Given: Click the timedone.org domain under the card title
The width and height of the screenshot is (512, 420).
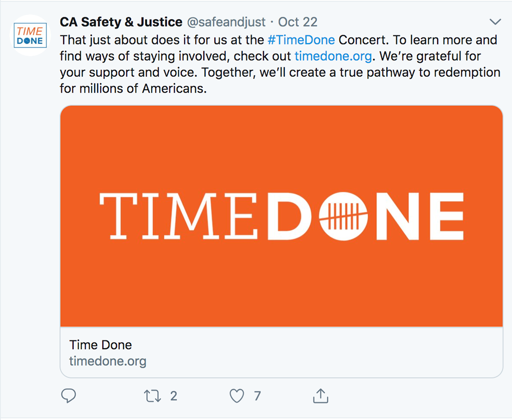Looking at the screenshot, I should [108, 362].
